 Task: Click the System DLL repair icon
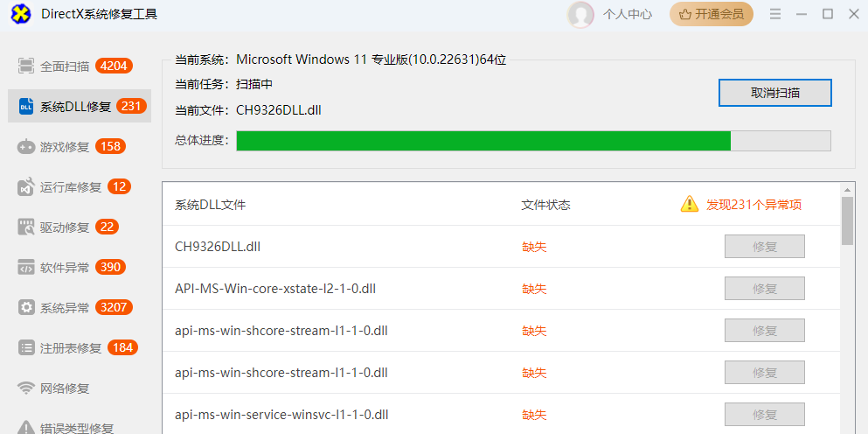26,107
